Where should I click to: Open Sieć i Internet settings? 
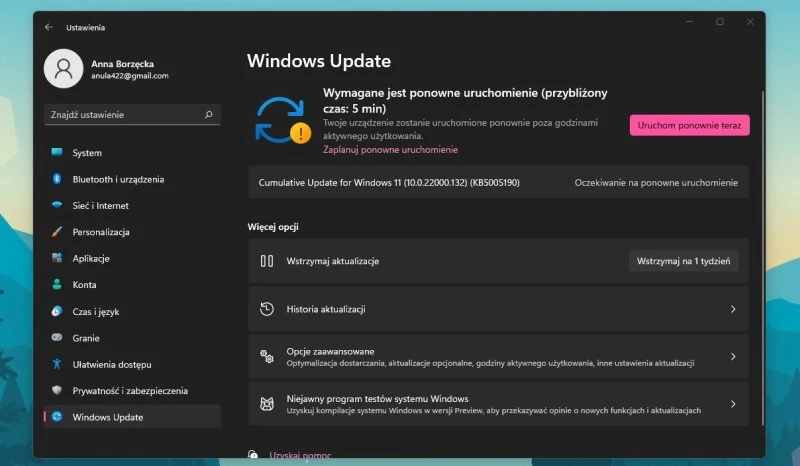point(133,206)
